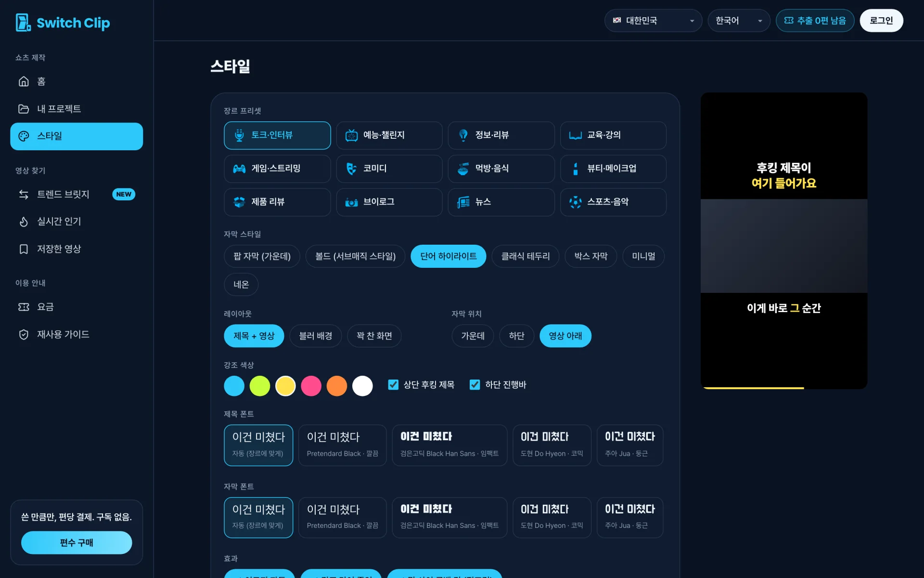Uncheck the 하단 진행바 checkbox
The height and width of the screenshot is (578, 924).
475,384
